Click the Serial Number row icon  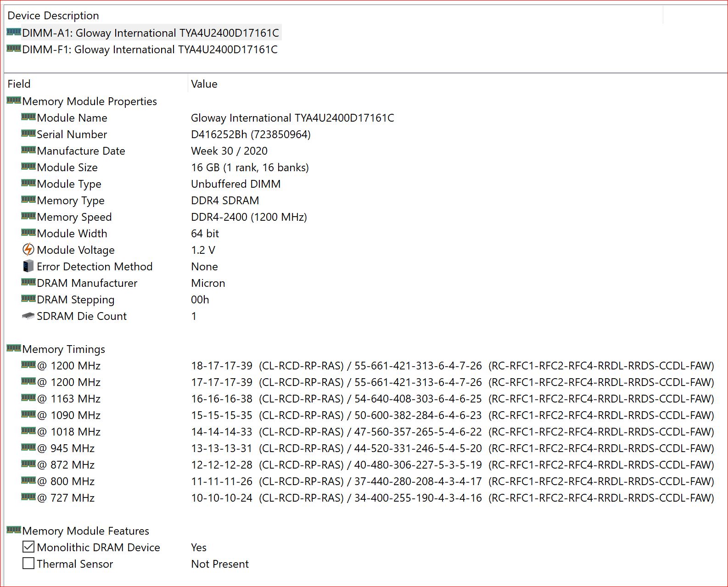point(28,134)
